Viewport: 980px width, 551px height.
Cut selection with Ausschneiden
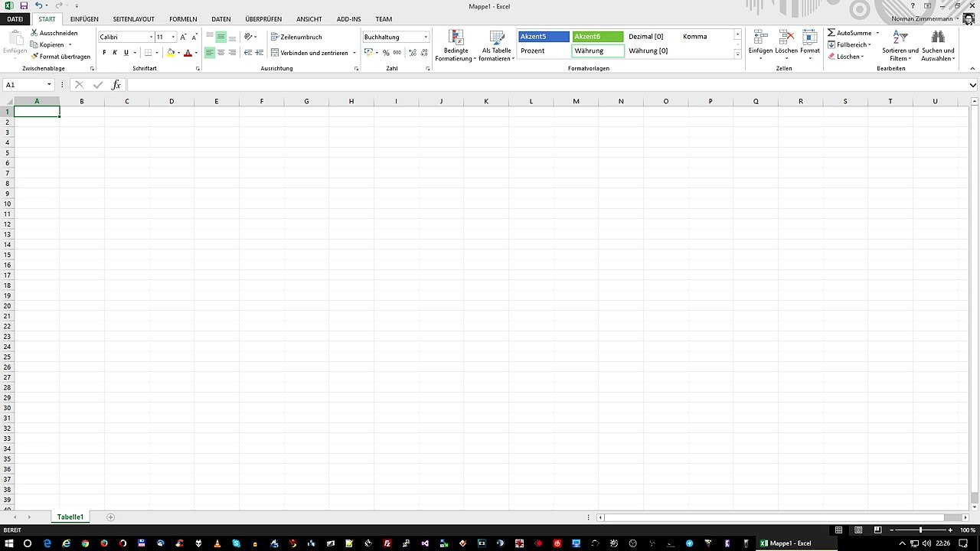54,33
